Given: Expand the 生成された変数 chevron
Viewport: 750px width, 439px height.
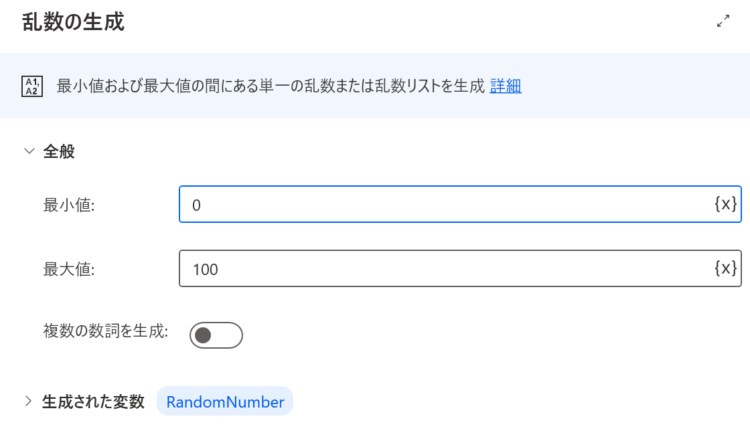Looking at the screenshot, I should (28, 401).
